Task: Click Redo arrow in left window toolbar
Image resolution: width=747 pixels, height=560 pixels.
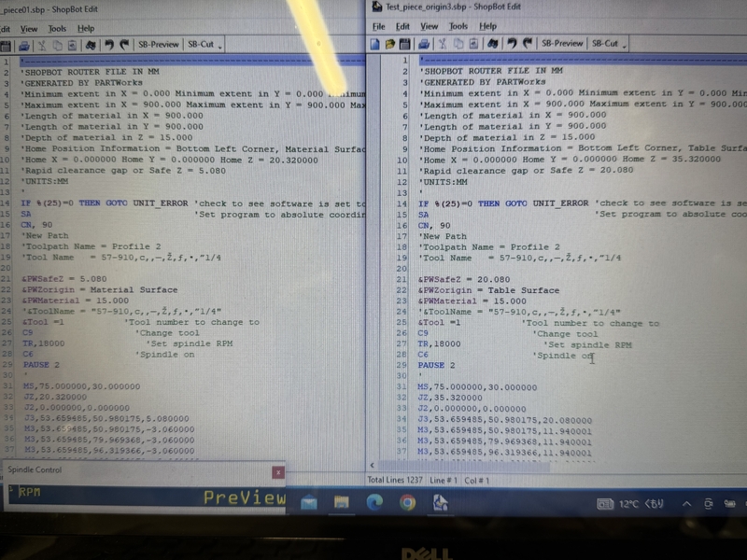Action: (124, 45)
